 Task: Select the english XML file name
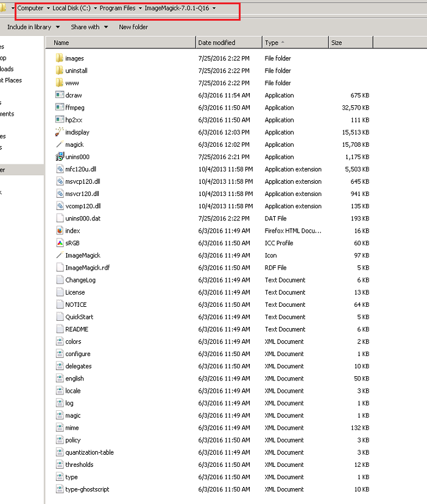[74, 379]
